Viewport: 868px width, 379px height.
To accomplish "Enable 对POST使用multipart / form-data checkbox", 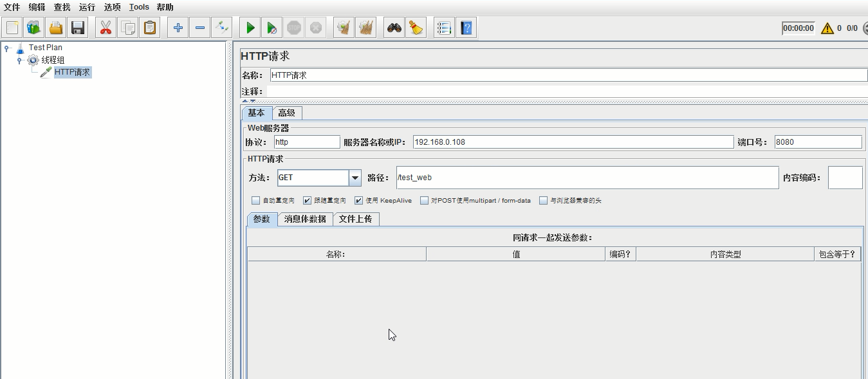I will pos(425,201).
